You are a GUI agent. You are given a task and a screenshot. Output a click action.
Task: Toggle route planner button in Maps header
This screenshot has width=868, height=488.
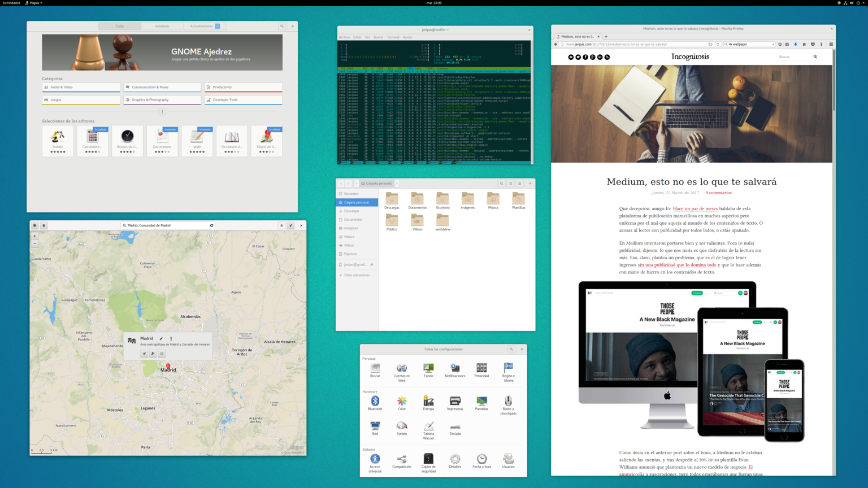(x=290, y=225)
